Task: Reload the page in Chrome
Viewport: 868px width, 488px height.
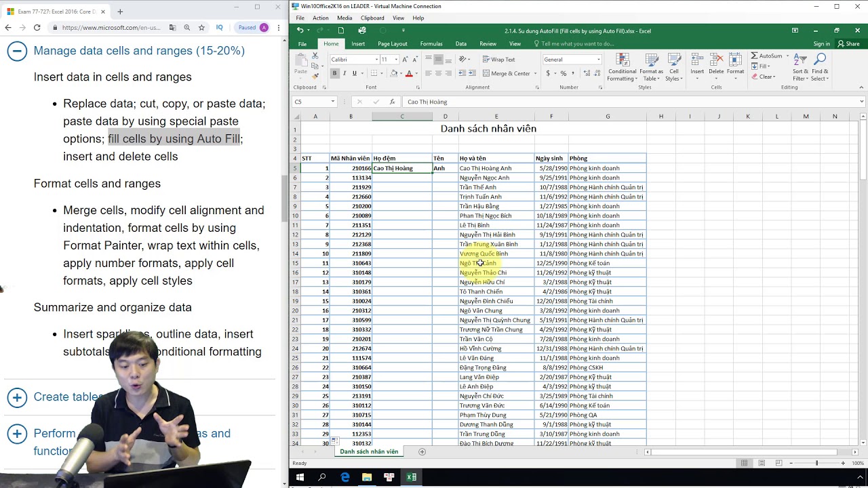Action: (37, 28)
